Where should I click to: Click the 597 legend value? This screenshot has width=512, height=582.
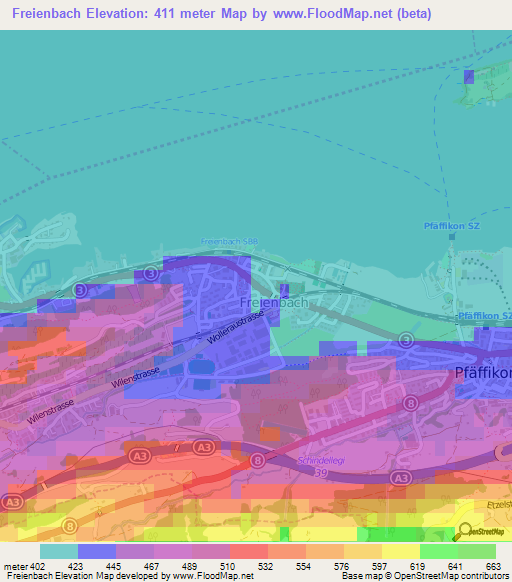click(379, 567)
